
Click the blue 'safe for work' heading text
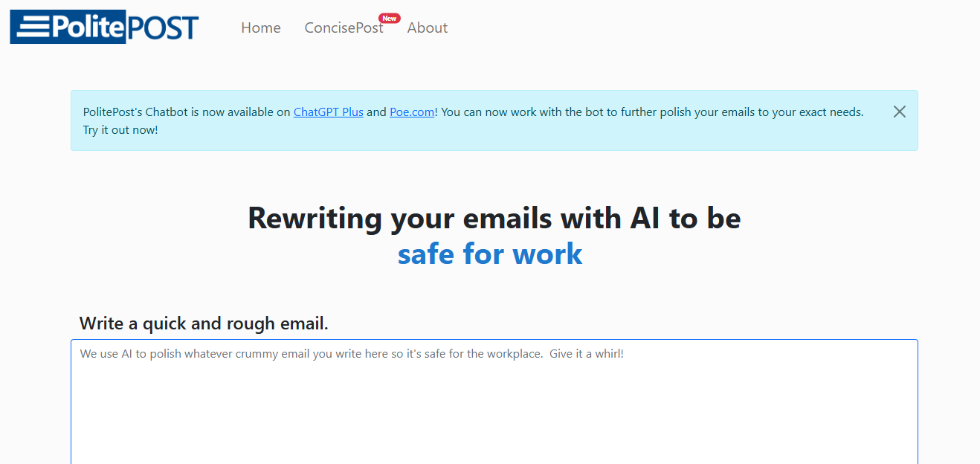click(x=490, y=254)
